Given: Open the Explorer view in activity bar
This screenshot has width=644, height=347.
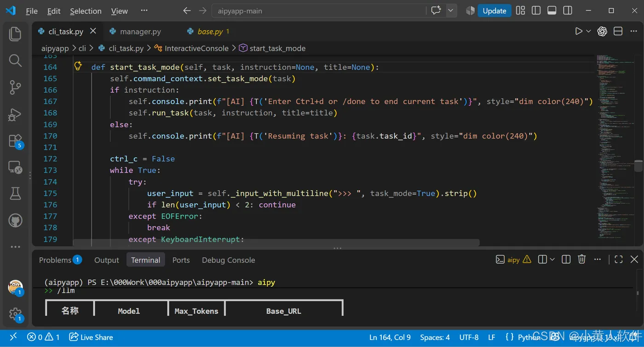Looking at the screenshot, I should coord(15,34).
